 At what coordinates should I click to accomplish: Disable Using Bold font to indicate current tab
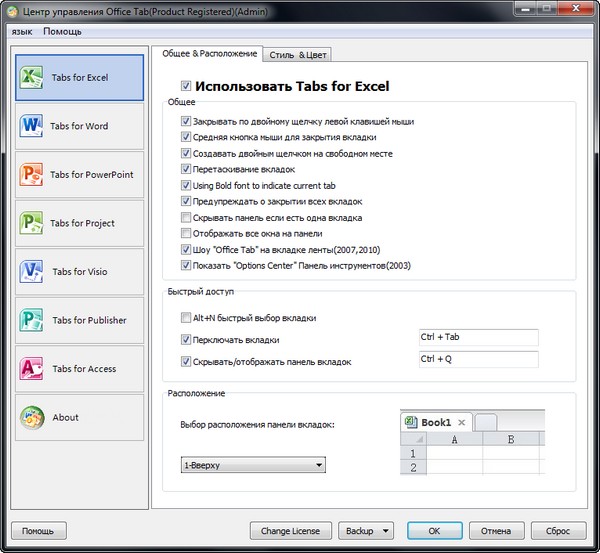coord(186,185)
